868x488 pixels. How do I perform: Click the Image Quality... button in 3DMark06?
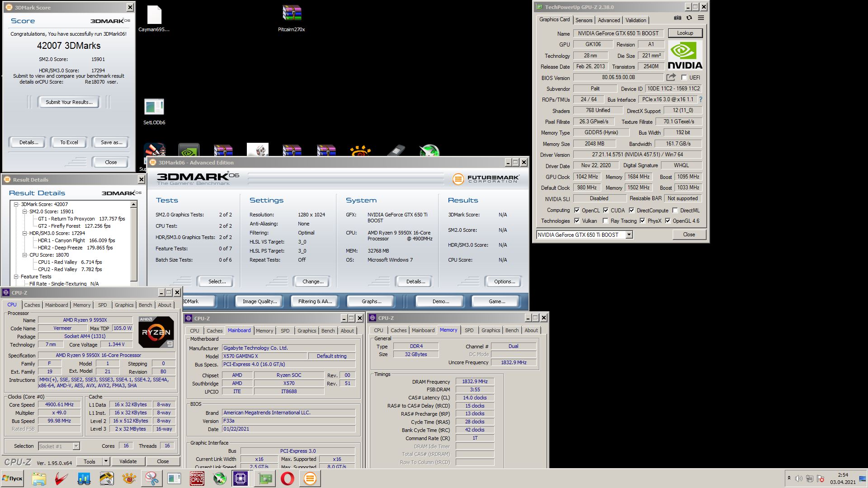(259, 301)
